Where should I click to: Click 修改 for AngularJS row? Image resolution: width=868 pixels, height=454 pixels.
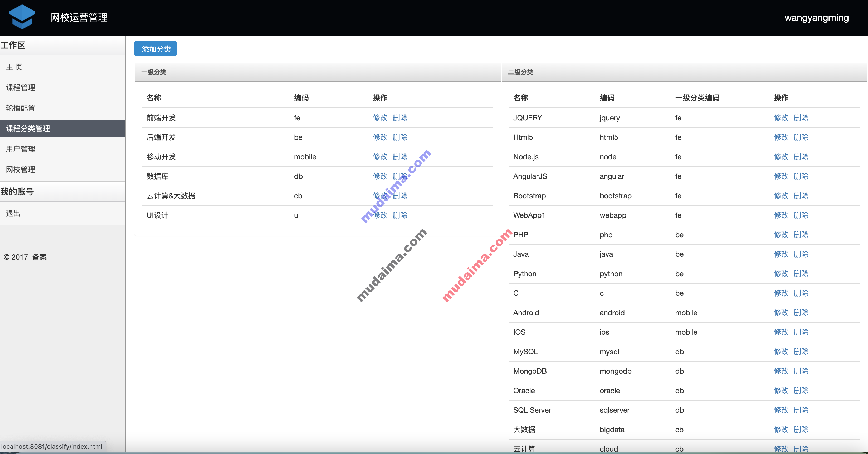point(781,176)
